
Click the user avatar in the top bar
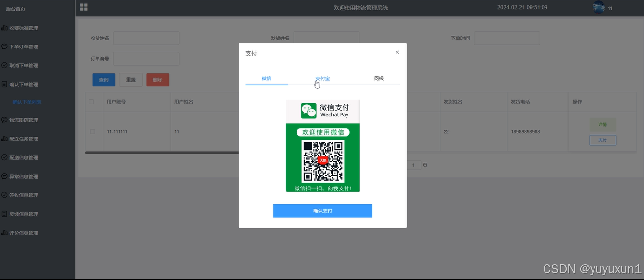tap(598, 7)
